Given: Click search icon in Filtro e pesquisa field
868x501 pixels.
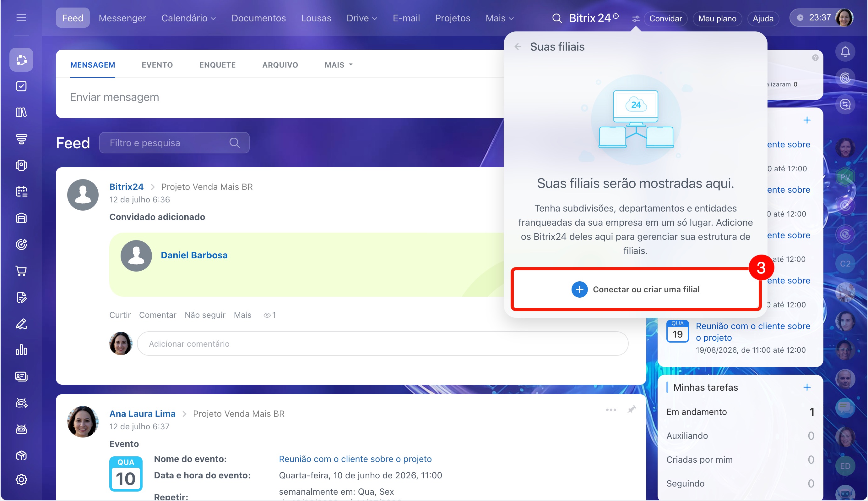Looking at the screenshot, I should pos(235,143).
